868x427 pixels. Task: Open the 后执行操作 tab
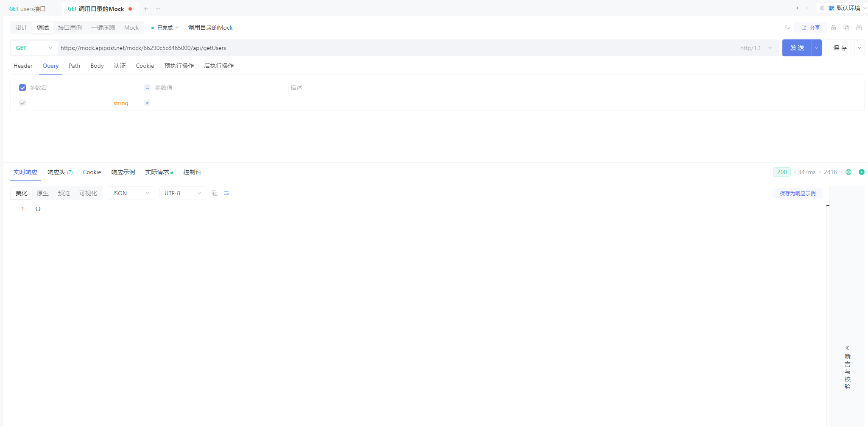[219, 66]
